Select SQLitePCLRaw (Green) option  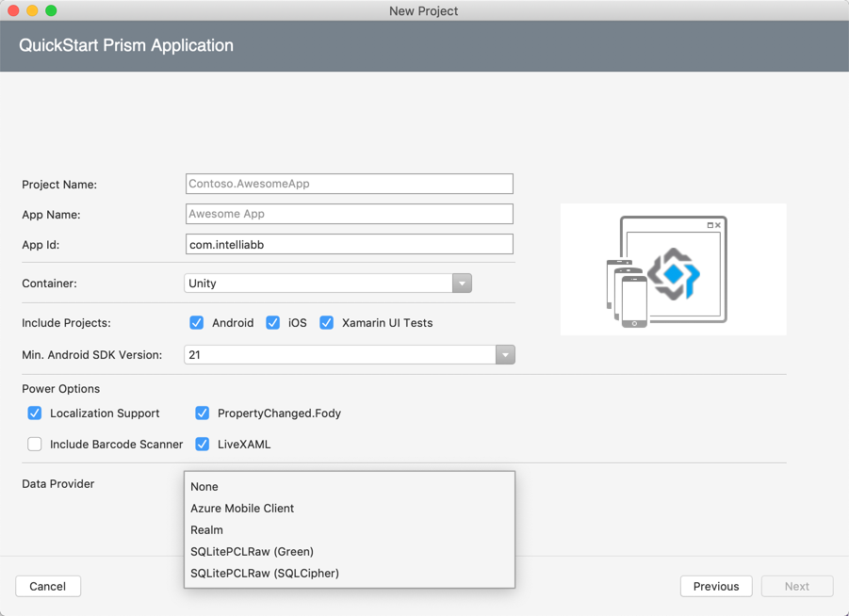350,552
